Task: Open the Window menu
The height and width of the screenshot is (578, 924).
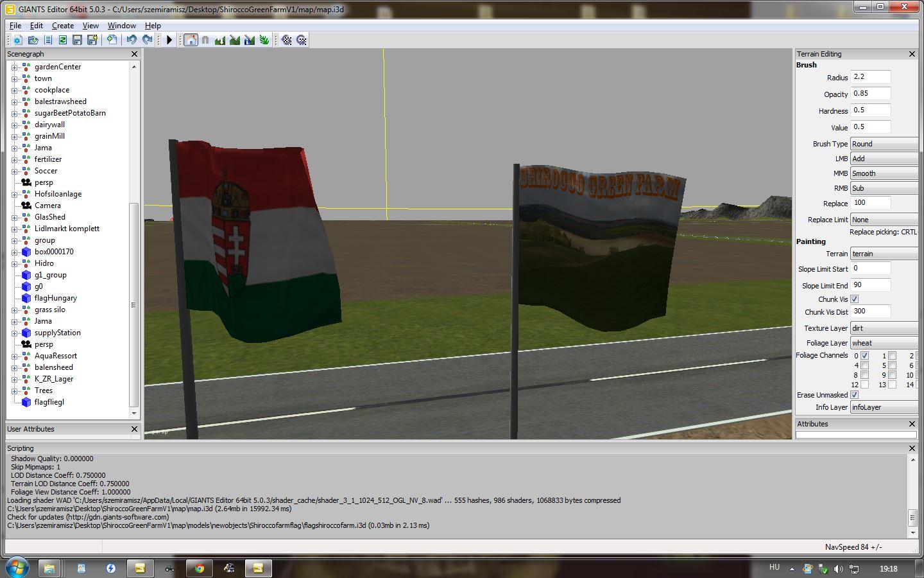Action: coord(121,26)
